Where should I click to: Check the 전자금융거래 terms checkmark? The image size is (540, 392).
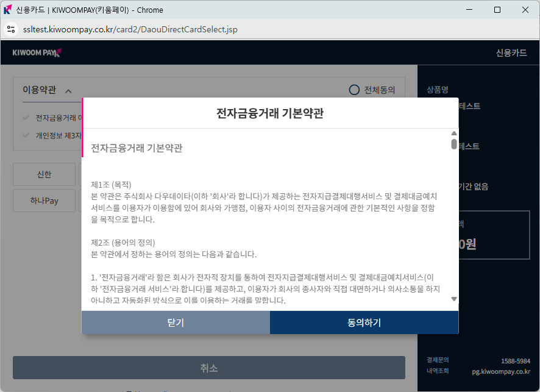[26, 118]
